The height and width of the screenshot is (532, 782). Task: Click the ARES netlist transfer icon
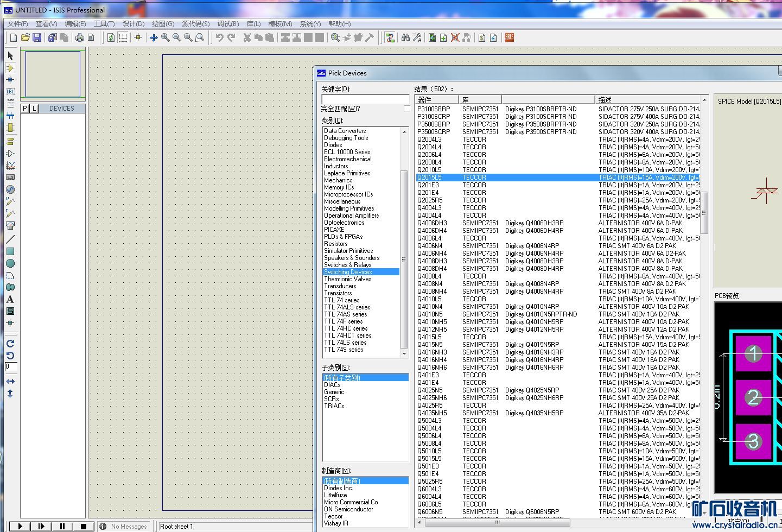tap(509, 37)
